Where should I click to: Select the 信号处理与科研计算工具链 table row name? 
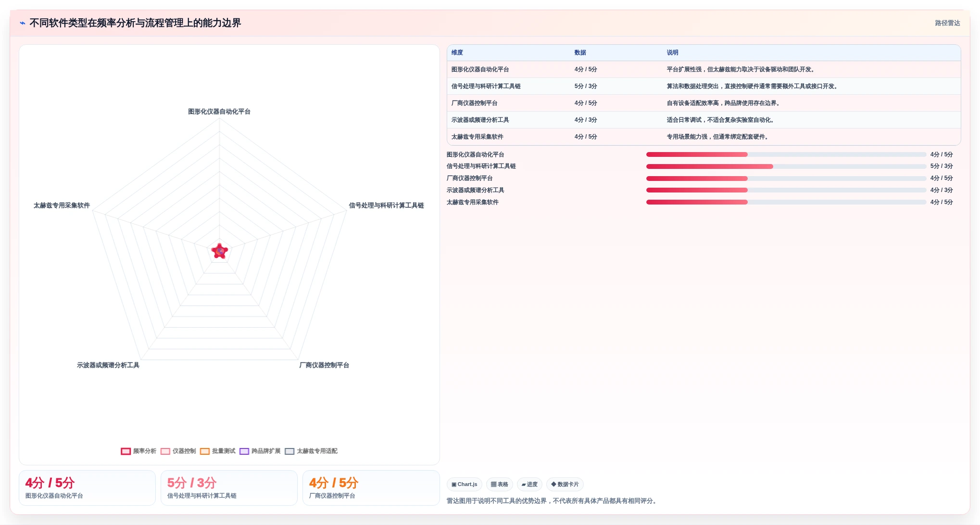(486, 86)
